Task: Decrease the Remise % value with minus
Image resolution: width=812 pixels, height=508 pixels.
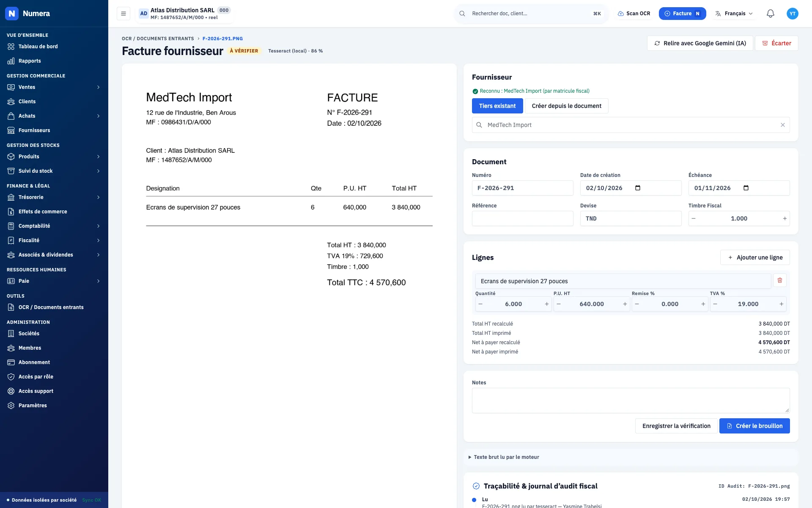Action: (637, 304)
